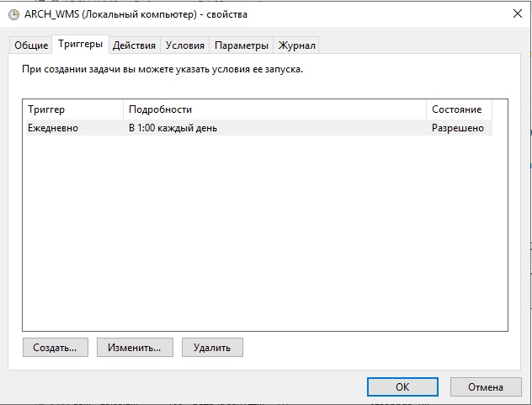Select the Триггеры tab
This screenshot has width=532, height=405.
point(80,45)
